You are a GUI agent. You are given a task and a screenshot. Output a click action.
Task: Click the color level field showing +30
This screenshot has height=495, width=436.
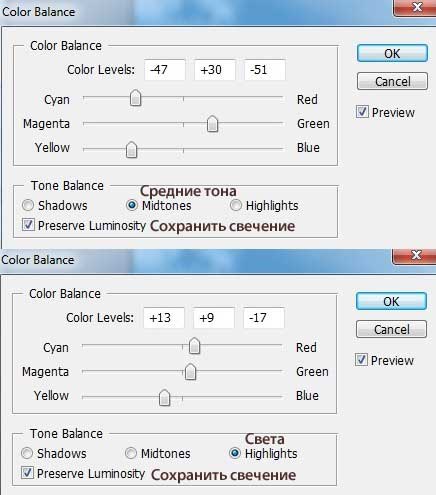(x=215, y=70)
